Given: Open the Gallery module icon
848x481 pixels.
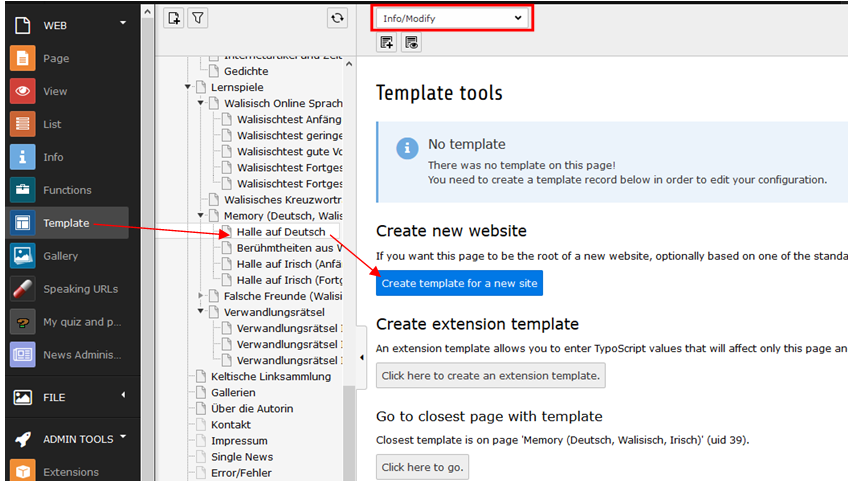Looking at the screenshot, I should point(23,256).
